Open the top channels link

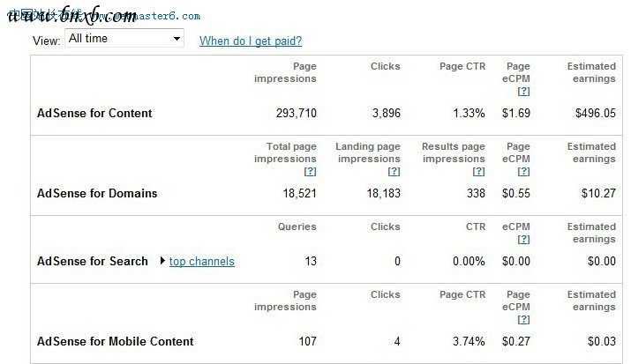(x=202, y=261)
